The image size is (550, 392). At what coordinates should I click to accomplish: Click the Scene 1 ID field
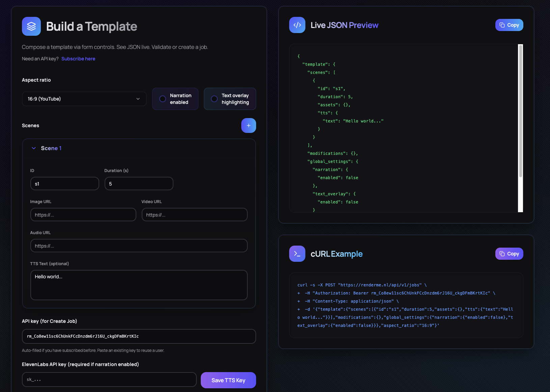(64, 183)
